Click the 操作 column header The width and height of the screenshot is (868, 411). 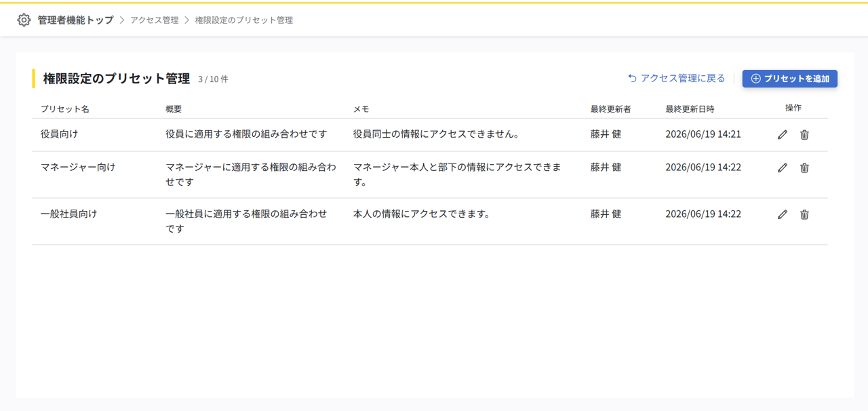click(793, 108)
